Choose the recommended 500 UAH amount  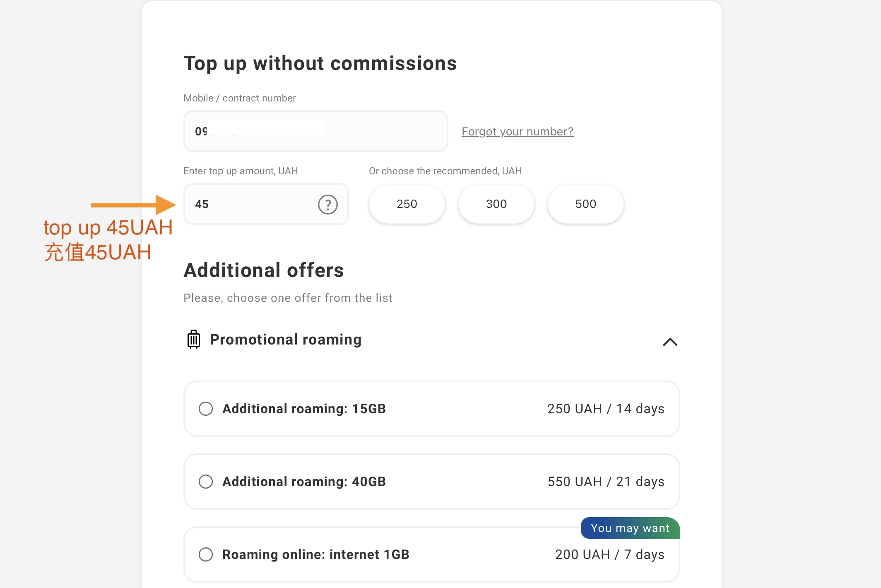585,204
